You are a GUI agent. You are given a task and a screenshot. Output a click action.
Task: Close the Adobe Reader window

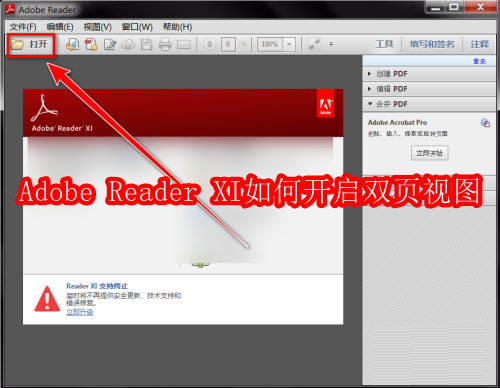pos(480,7)
